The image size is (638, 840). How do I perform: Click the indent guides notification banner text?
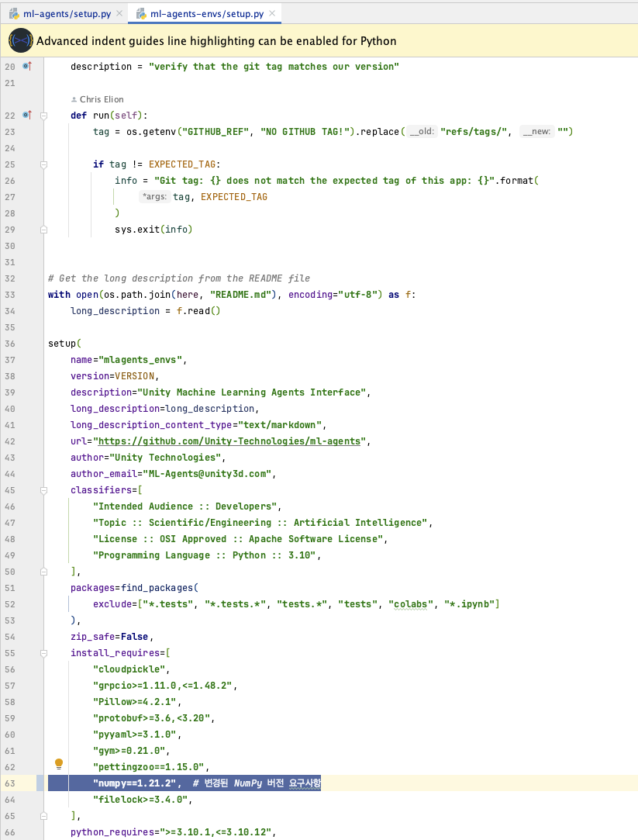point(216,41)
